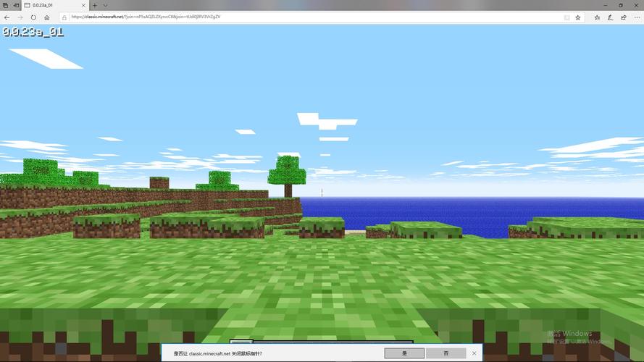Expand the tab previews chevron
The image size is (644, 362).
pyautogui.click(x=105, y=5)
